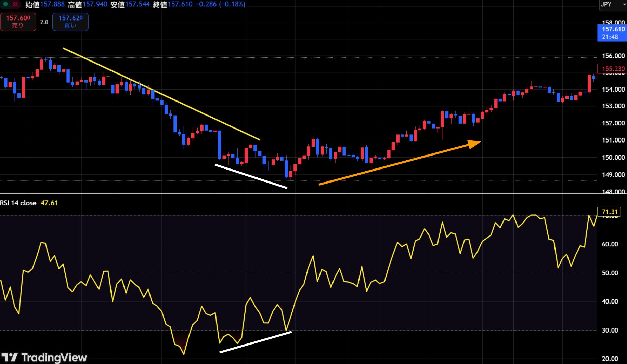This screenshot has height=364, width=627.
Task: Click the red 155.230 price label
Action: [x=612, y=69]
